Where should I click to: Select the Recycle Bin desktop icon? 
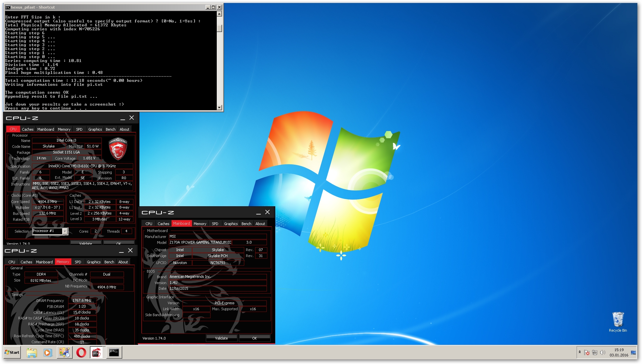pos(618,322)
